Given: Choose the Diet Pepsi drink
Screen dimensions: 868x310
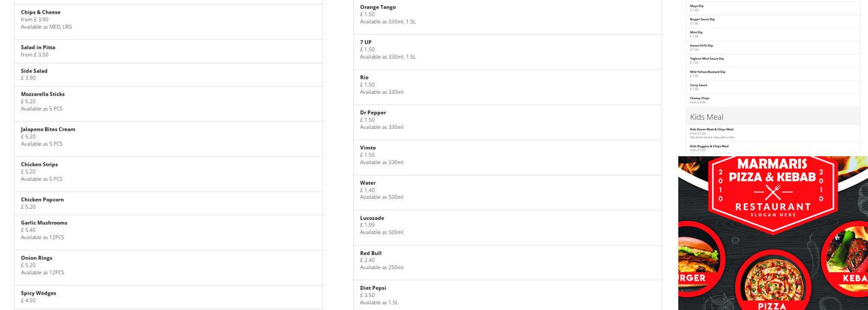Looking at the screenshot, I should pos(373,288).
